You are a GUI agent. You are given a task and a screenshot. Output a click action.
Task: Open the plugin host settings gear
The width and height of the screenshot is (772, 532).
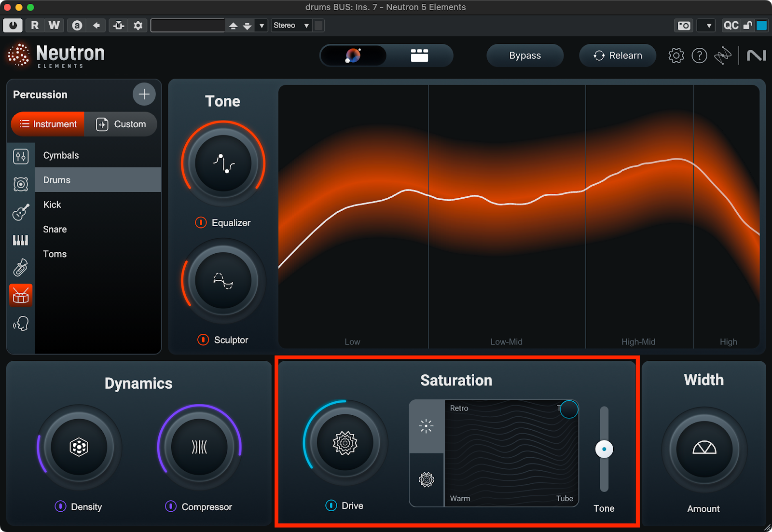138,25
